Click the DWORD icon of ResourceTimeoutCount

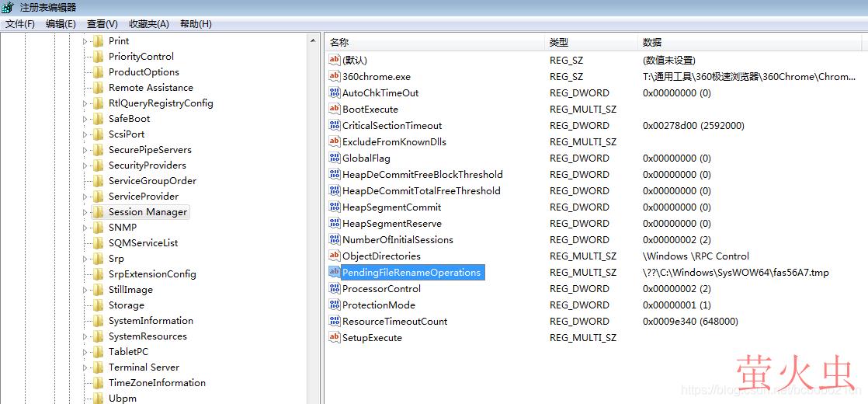coord(335,321)
